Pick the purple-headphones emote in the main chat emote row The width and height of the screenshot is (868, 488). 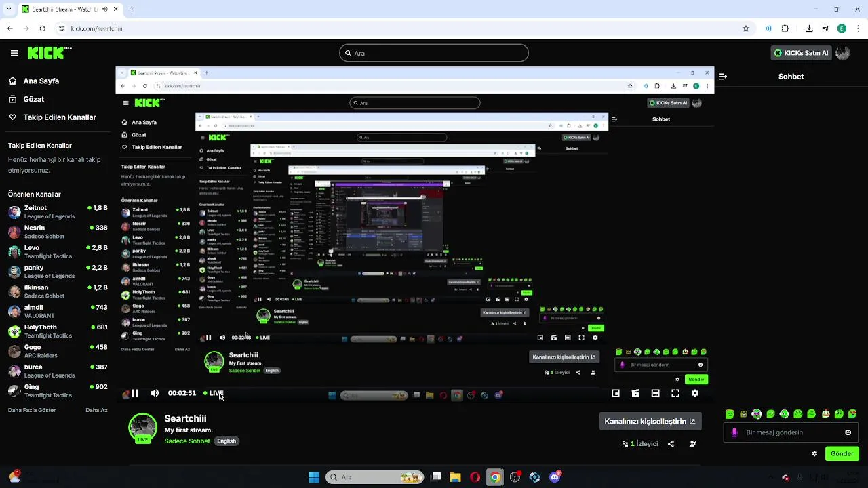757,413
